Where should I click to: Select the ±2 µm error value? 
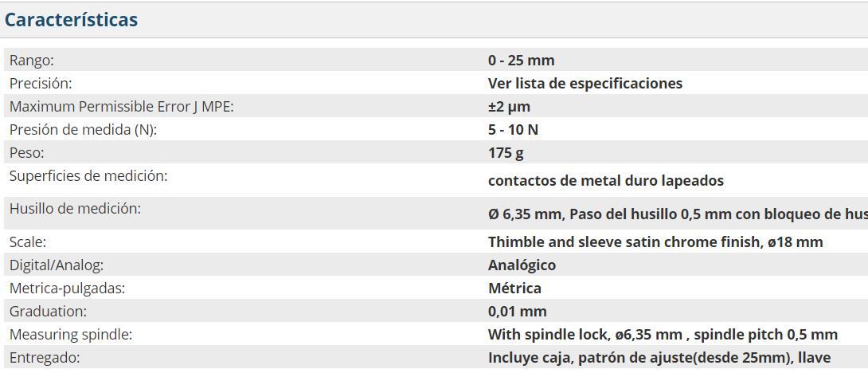pos(509,106)
